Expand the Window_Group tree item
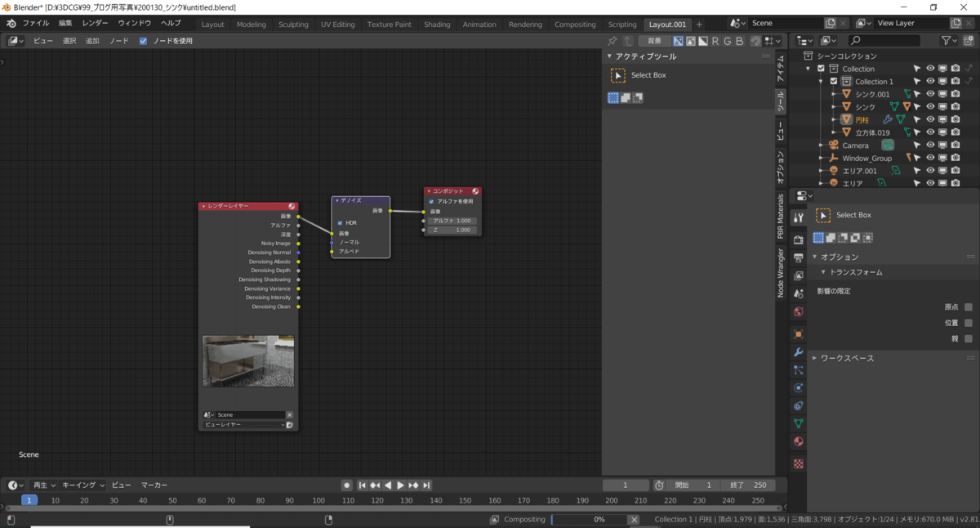 pyautogui.click(x=821, y=159)
